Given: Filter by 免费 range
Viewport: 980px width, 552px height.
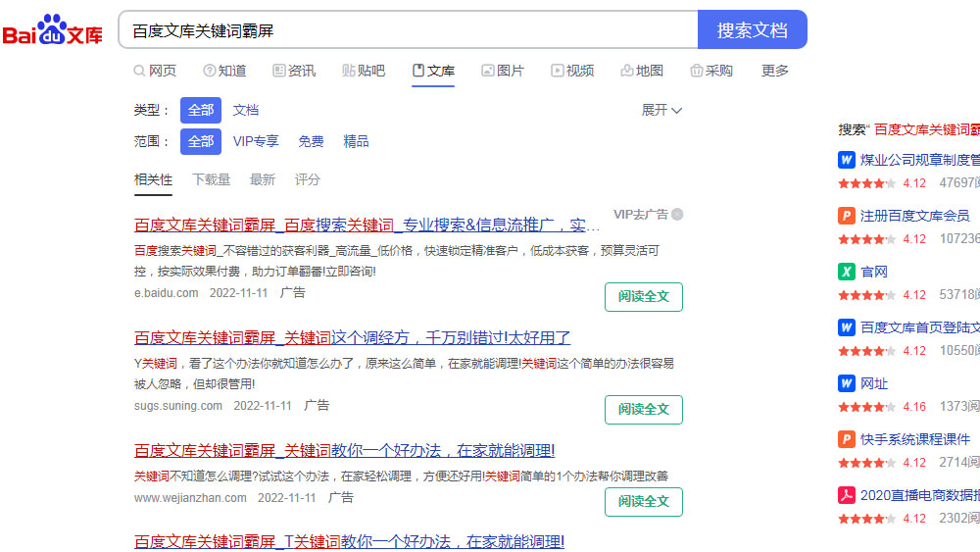Looking at the screenshot, I should click(x=311, y=141).
